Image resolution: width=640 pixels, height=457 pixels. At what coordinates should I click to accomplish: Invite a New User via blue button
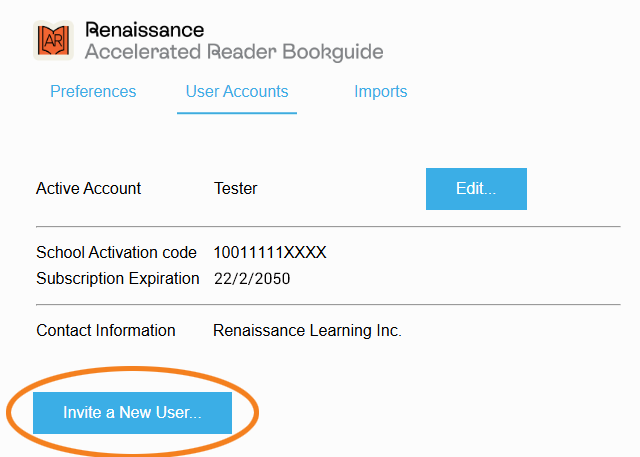132,413
